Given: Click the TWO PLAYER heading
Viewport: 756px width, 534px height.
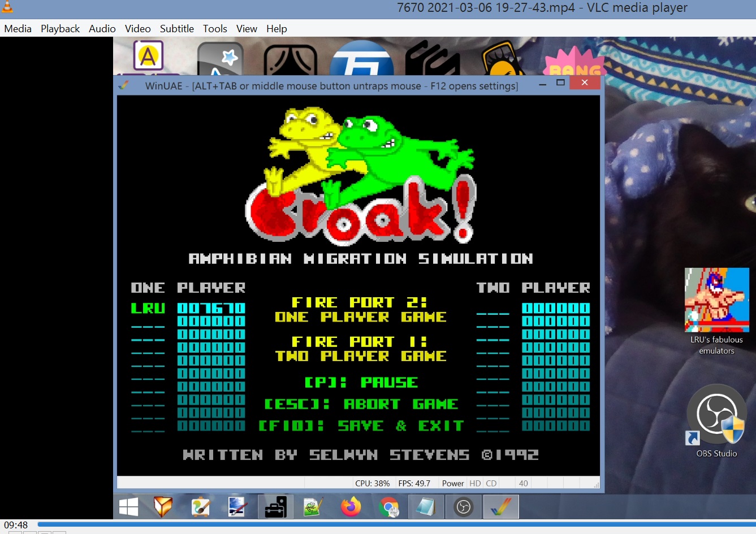Looking at the screenshot, I should [x=533, y=288].
